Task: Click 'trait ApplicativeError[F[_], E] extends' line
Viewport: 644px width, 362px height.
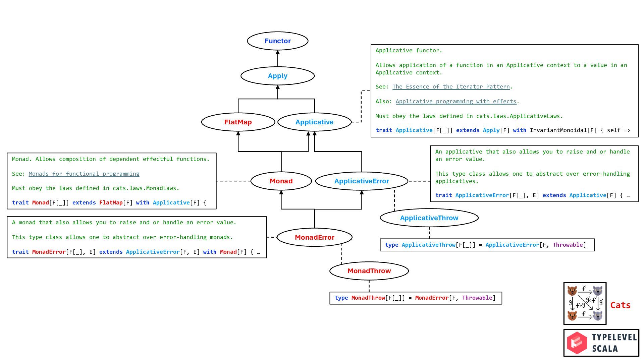Action: tap(532, 195)
